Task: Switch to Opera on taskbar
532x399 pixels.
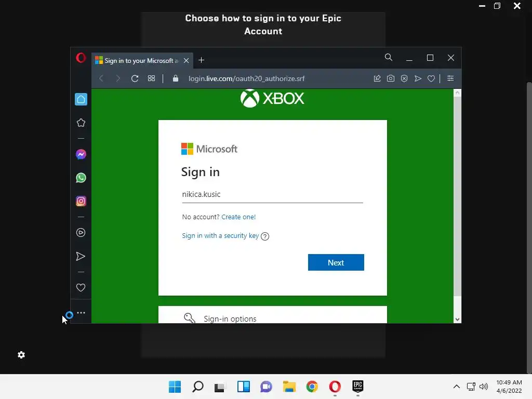Action: pyautogui.click(x=335, y=387)
